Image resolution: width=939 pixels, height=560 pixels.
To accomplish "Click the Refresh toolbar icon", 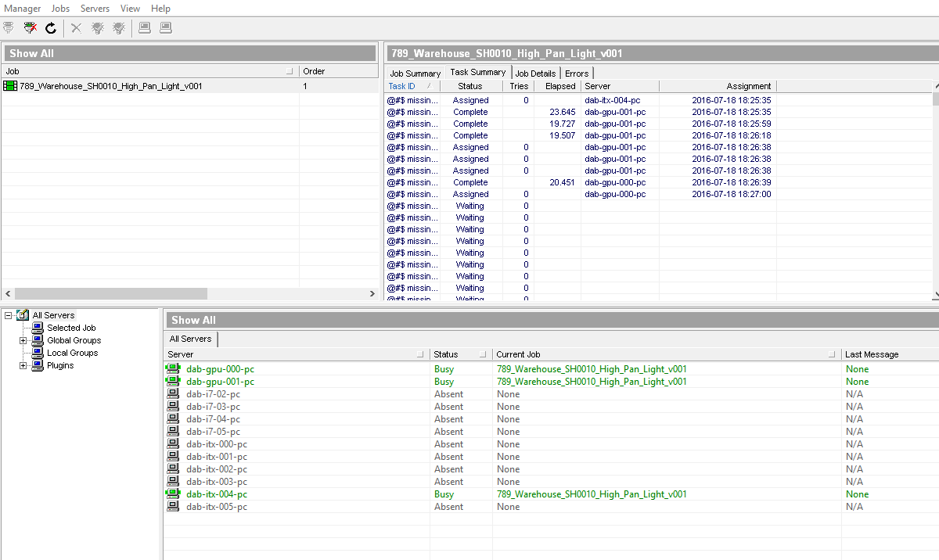I will [x=51, y=28].
